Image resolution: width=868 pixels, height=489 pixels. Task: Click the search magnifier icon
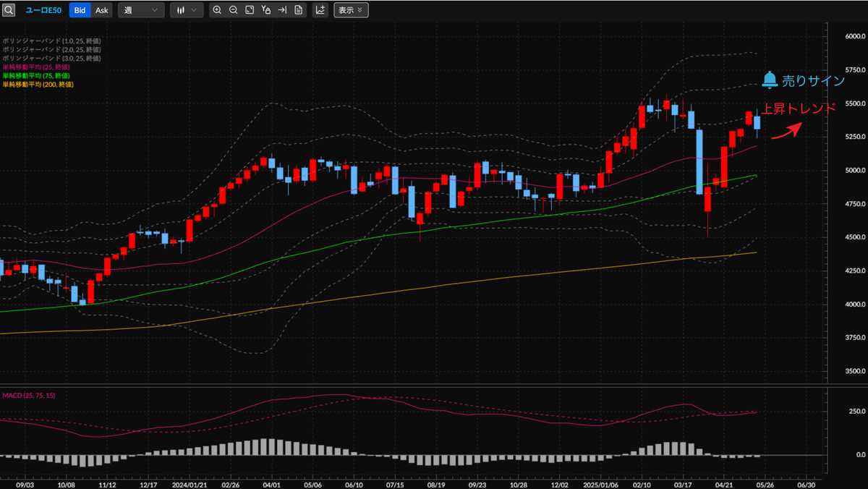[9, 10]
